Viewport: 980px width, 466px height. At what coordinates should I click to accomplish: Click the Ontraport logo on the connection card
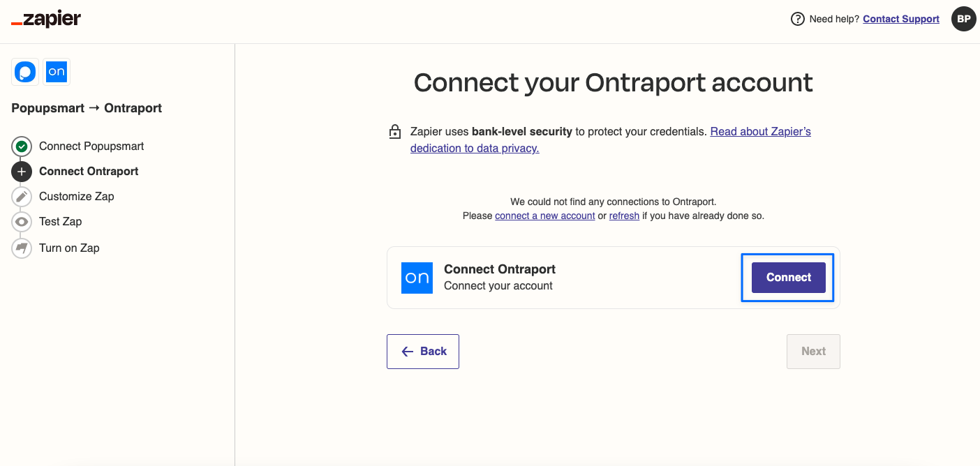(417, 277)
